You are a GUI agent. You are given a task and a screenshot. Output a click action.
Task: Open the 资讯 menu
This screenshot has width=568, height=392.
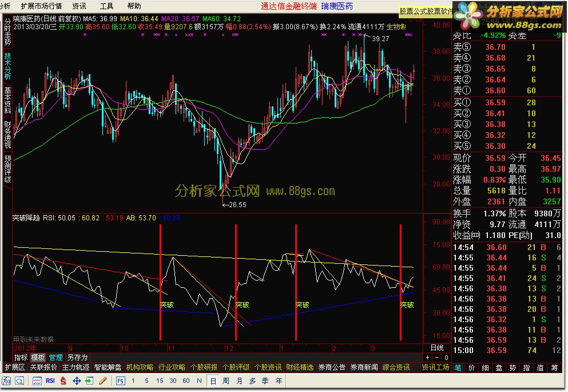pyautogui.click(x=79, y=6)
